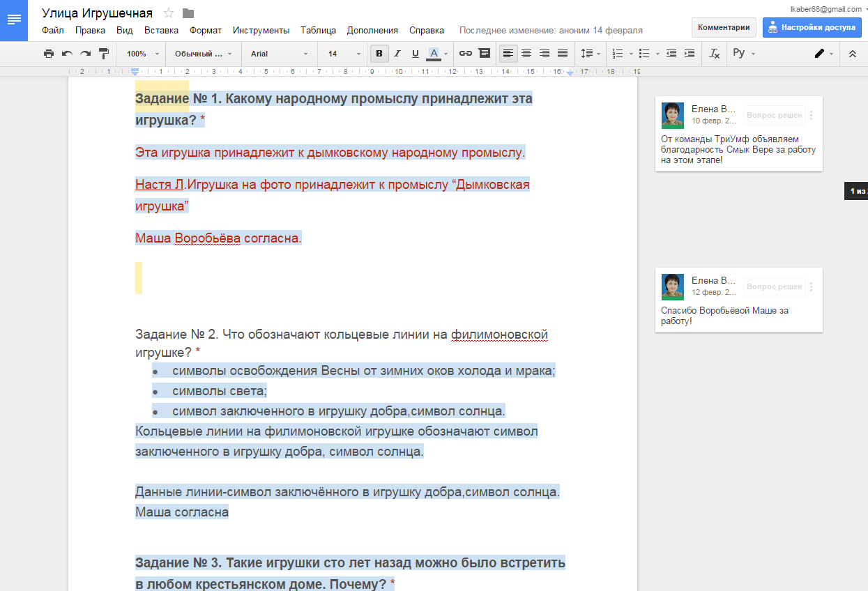Viewport: 868px width, 591px height.
Task: Open the Вставка menu
Action: tap(161, 31)
